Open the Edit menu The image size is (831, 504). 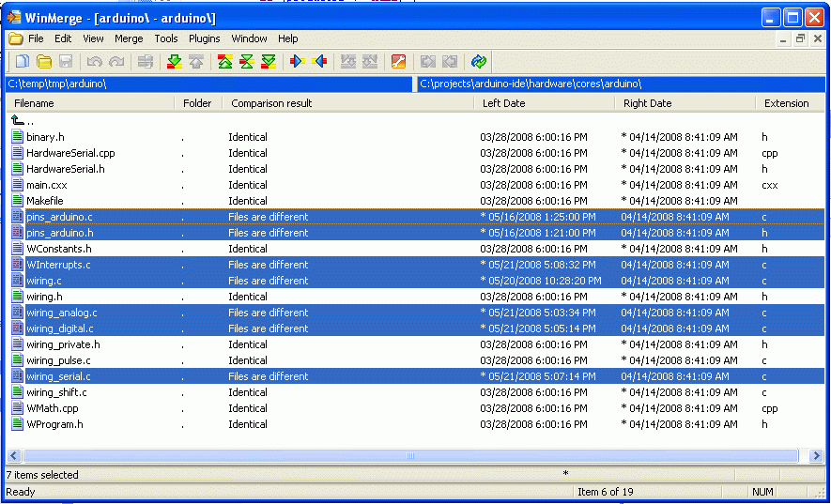coord(63,38)
